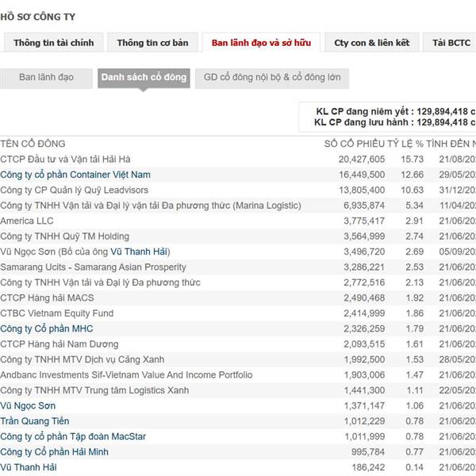Click the TÊN CỔ ĐÔNG column header
Screen dimensions: 476x476
33,144
